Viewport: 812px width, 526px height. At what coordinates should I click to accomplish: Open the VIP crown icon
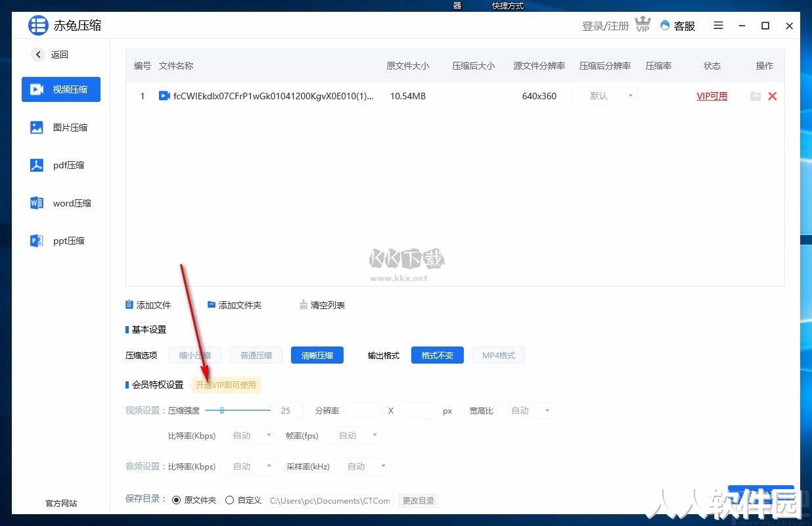pos(643,25)
